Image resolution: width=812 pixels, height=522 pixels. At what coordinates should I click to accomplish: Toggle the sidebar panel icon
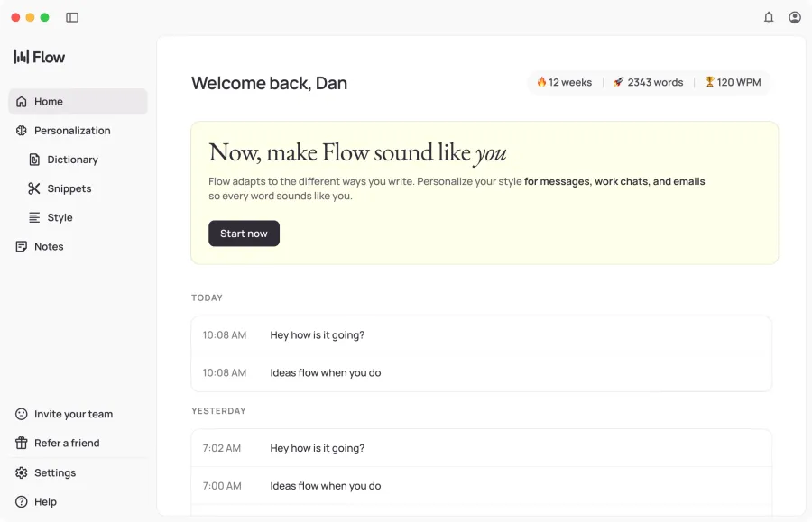72,17
